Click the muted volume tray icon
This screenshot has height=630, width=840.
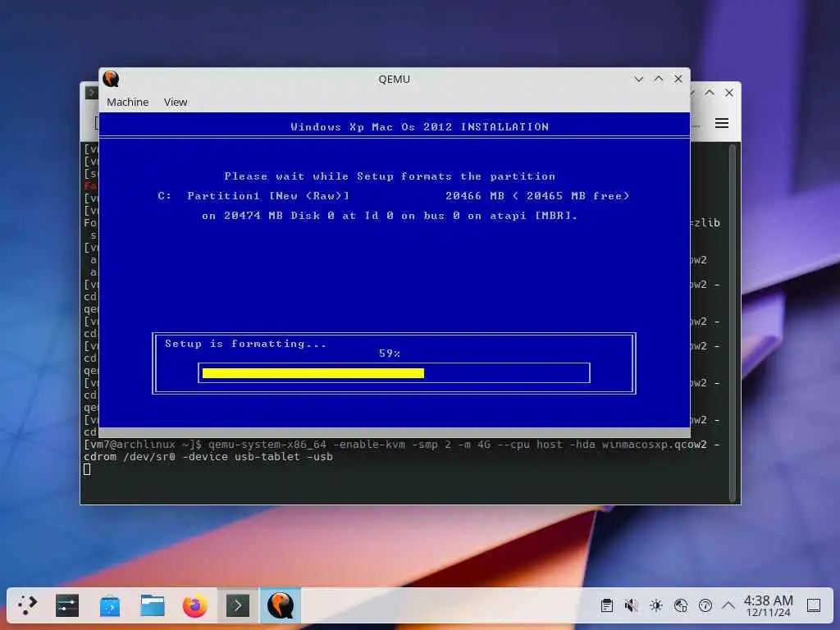point(632,605)
